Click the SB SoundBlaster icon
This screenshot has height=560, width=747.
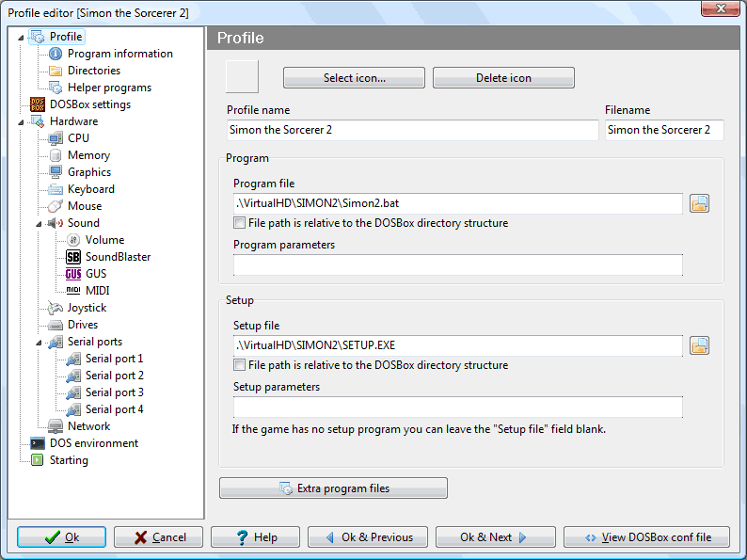click(72, 257)
